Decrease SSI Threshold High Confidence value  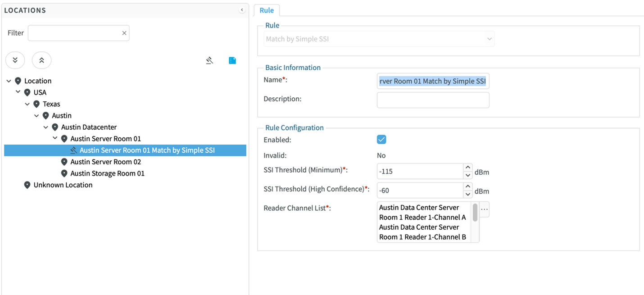tap(467, 195)
